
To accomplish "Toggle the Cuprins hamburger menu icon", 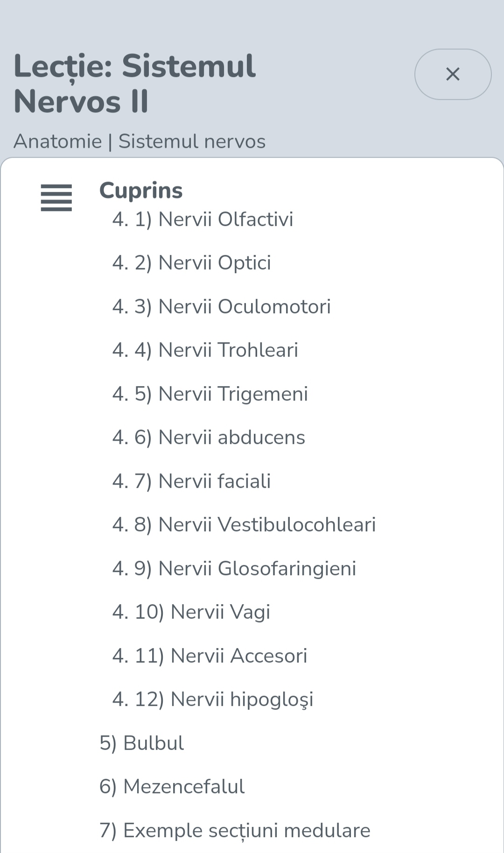I will (x=56, y=197).
